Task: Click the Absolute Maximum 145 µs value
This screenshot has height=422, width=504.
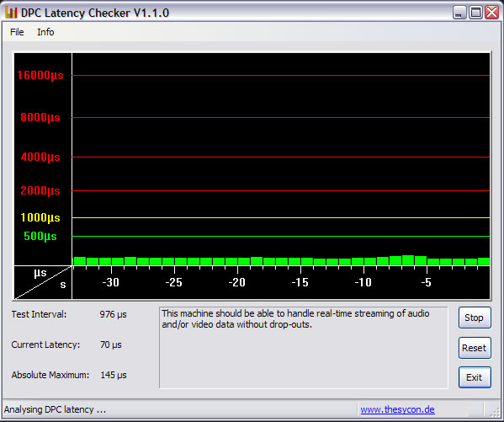Action: pos(114,375)
